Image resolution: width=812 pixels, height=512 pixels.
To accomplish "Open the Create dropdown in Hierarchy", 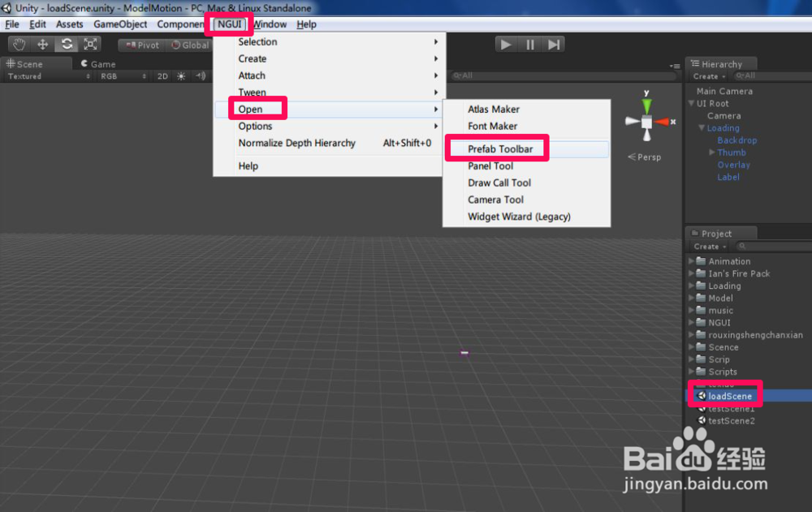I will click(706, 75).
